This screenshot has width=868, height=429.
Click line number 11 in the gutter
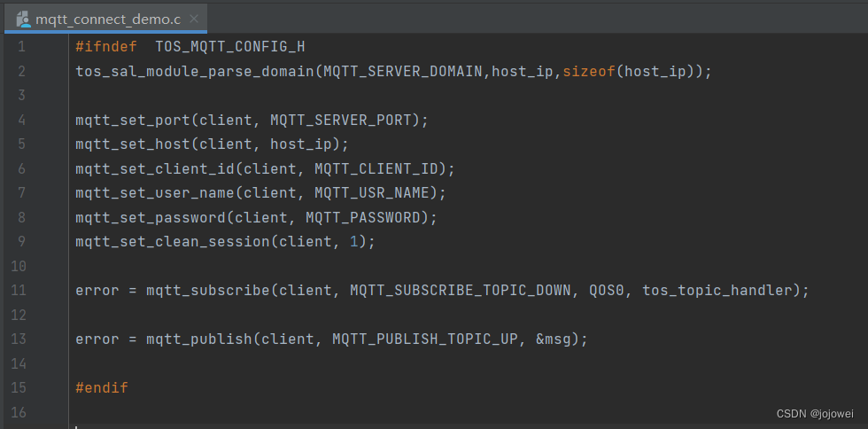[x=19, y=290]
